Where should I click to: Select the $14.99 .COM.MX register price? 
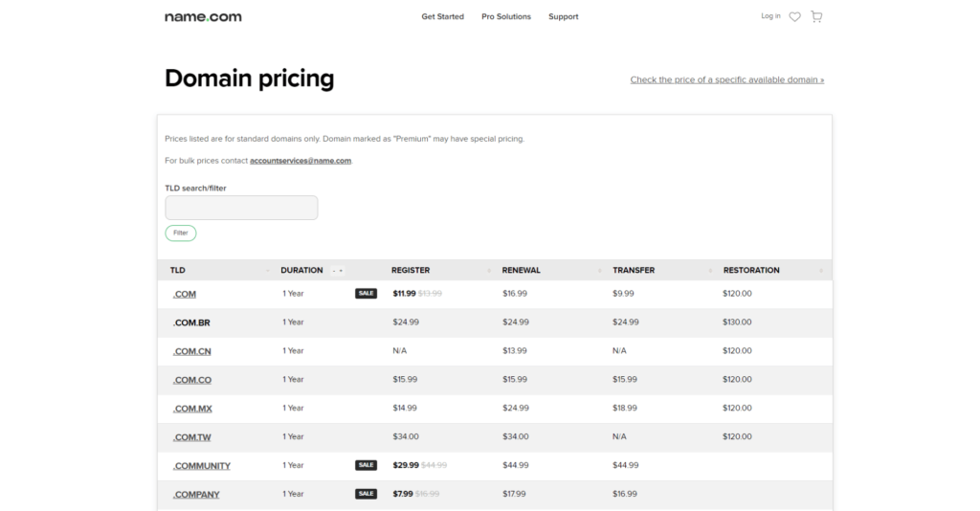coord(405,408)
